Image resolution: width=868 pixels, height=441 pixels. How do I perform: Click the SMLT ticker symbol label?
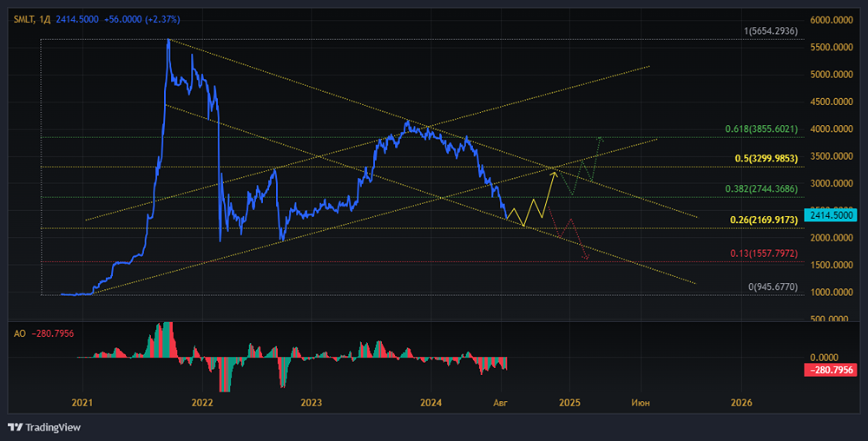[x=25, y=19]
